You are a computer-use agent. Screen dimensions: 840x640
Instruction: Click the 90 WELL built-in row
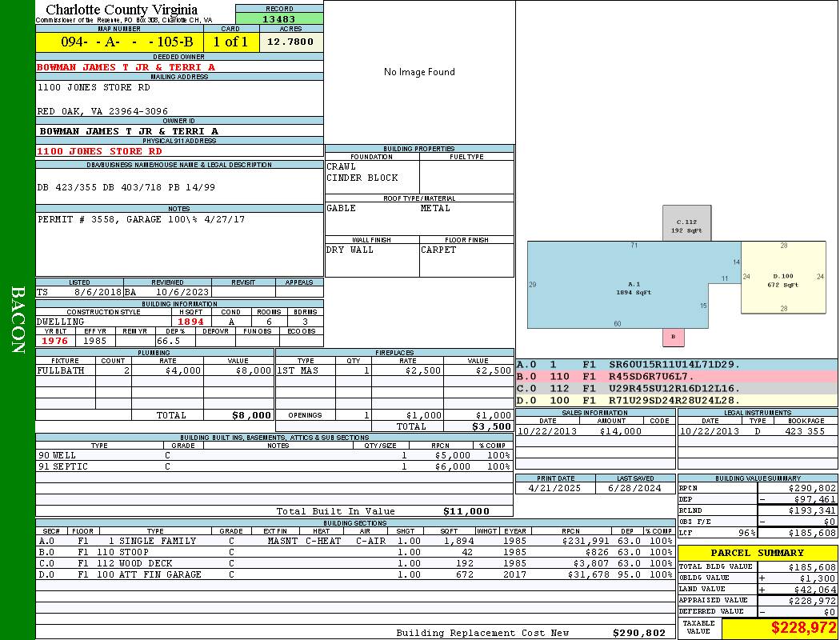pos(274,455)
